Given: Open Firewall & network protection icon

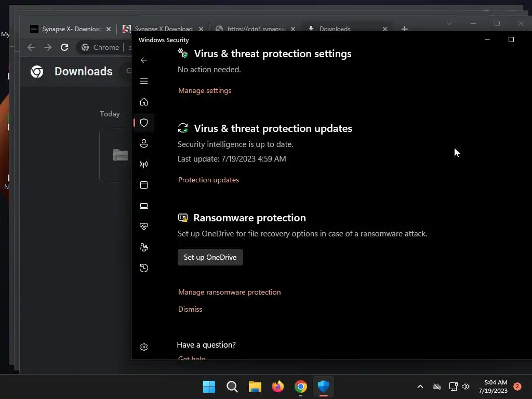Looking at the screenshot, I should click(x=144, y=165).
